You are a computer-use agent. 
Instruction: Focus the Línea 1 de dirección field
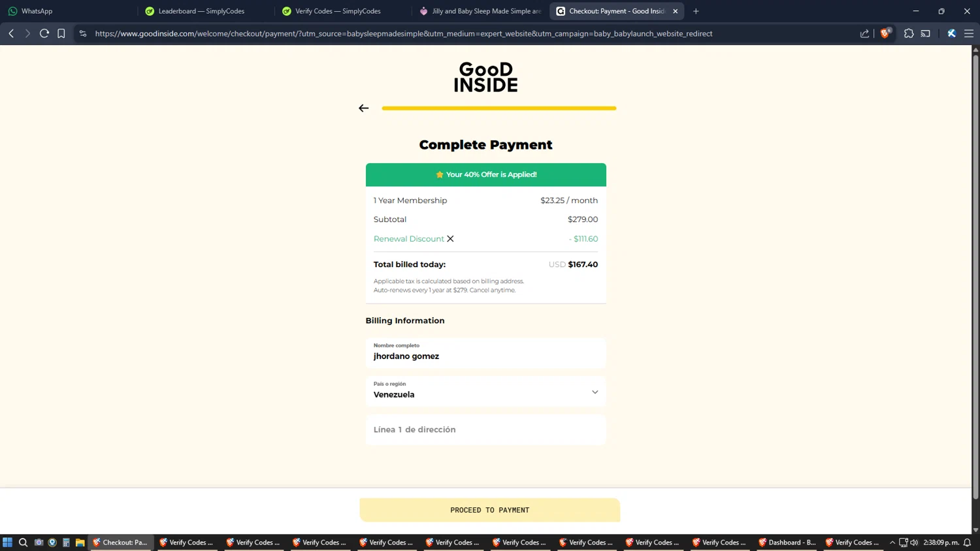coord(486,430)
